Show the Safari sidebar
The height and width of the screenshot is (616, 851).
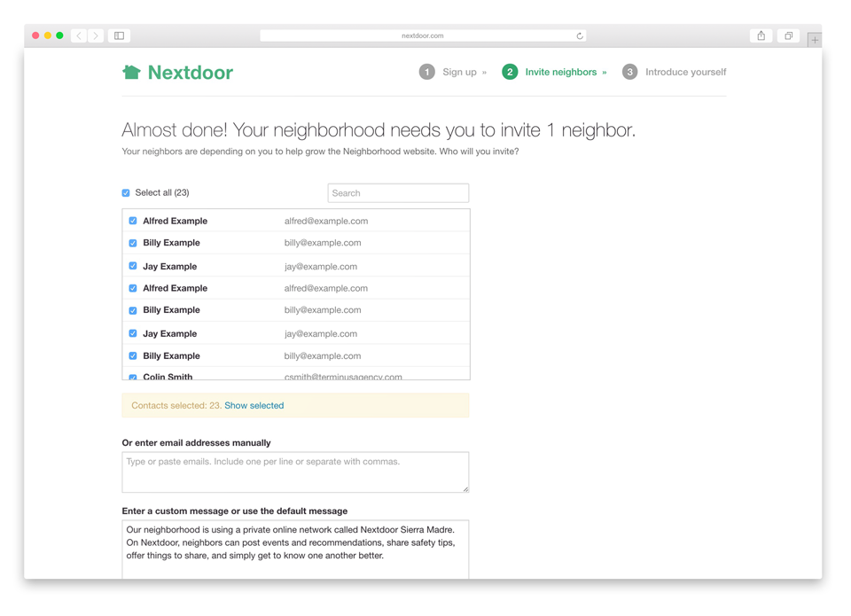(119, 35)
